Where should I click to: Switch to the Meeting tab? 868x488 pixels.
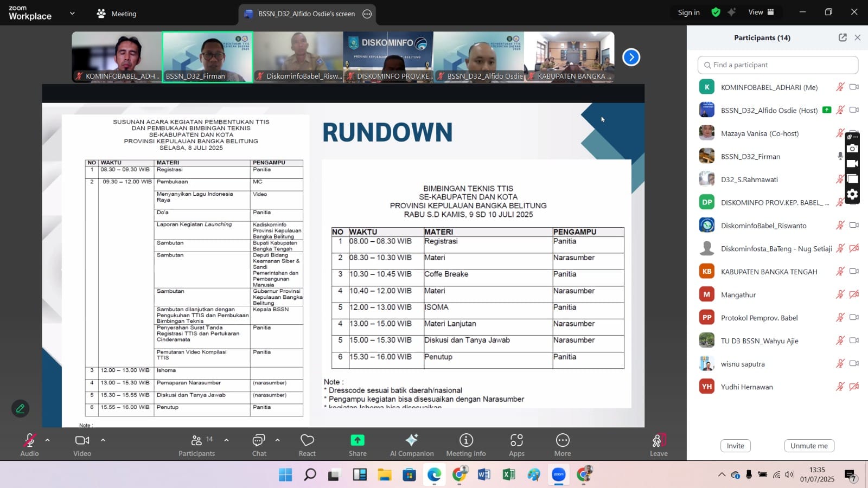pos(117,14)
